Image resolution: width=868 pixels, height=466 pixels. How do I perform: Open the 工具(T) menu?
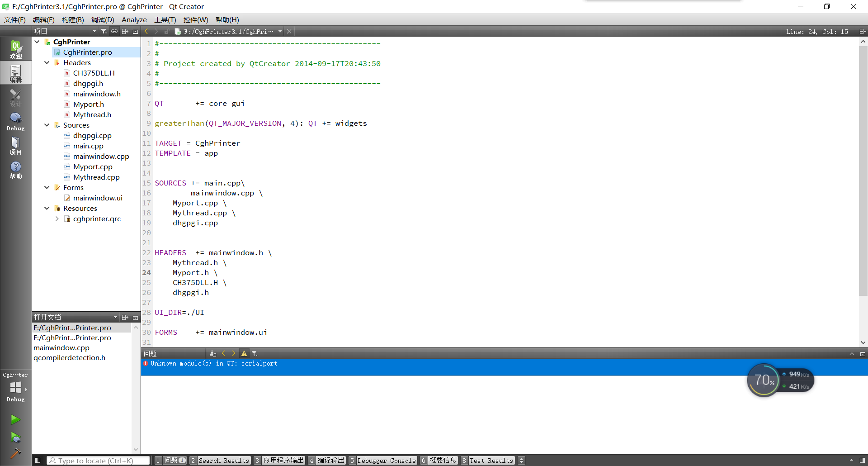click(x=165, y=19)
